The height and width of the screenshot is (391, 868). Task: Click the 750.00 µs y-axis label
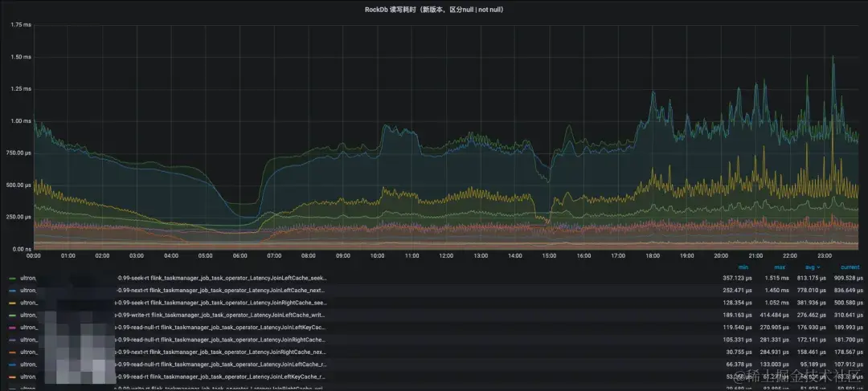point(20,153)
